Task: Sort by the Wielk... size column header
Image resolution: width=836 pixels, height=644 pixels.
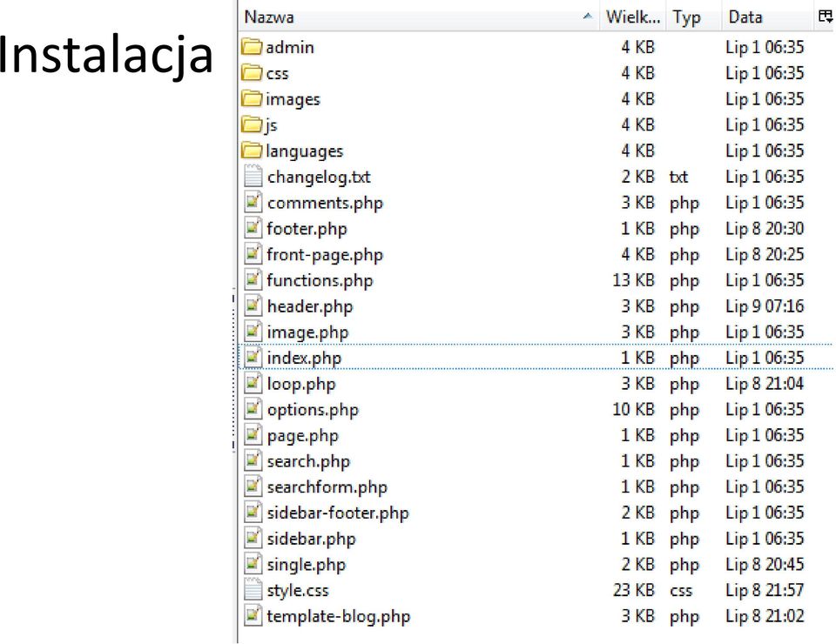Action: [633, 17]
